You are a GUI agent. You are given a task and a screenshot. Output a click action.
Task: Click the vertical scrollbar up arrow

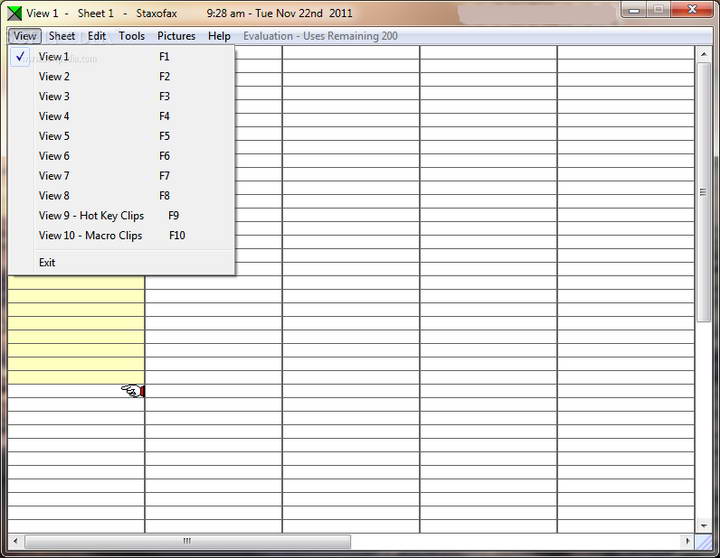pyautogui.click(x=703, y=54)
